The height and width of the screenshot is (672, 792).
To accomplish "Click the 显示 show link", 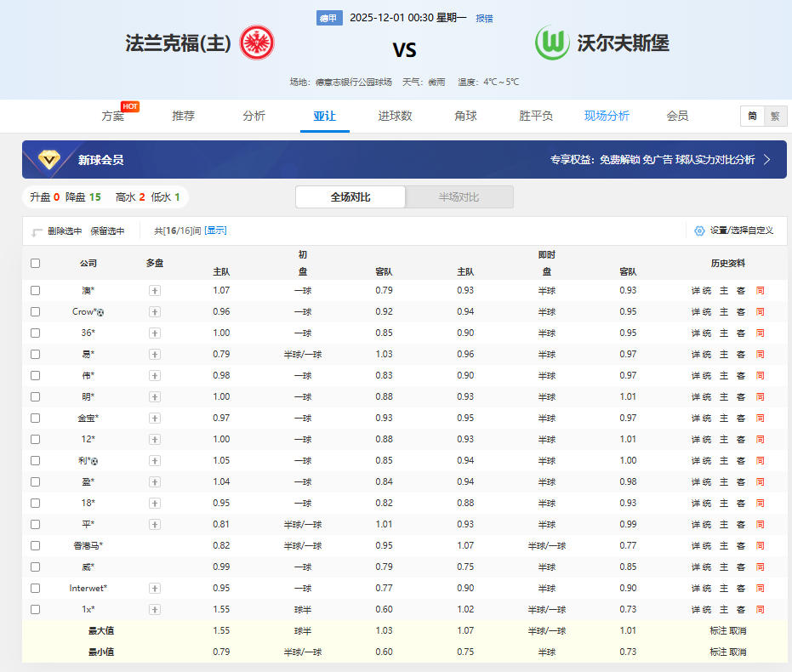I will tap(216, 231).
